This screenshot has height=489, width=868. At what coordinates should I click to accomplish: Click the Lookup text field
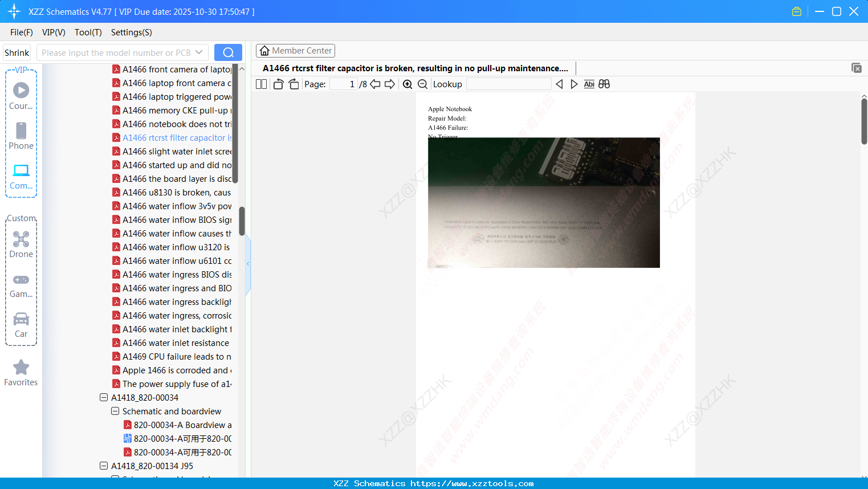(x=509, y=84)
